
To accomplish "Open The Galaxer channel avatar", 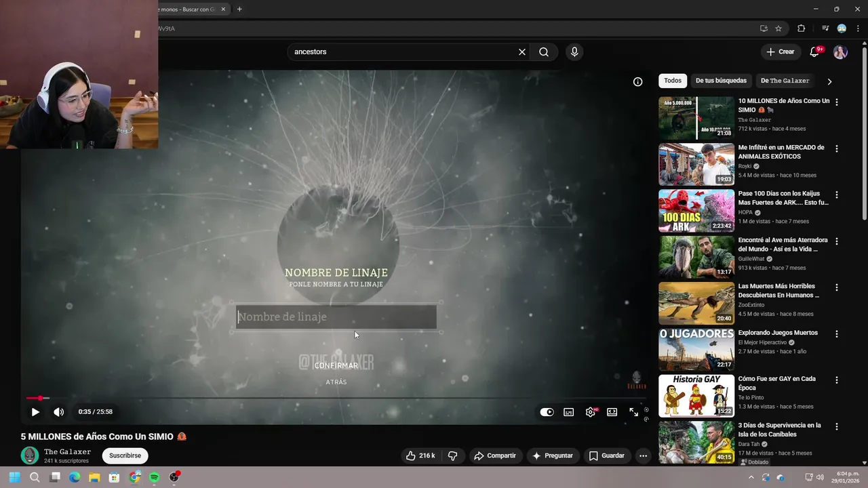I will tap(29, 455).
